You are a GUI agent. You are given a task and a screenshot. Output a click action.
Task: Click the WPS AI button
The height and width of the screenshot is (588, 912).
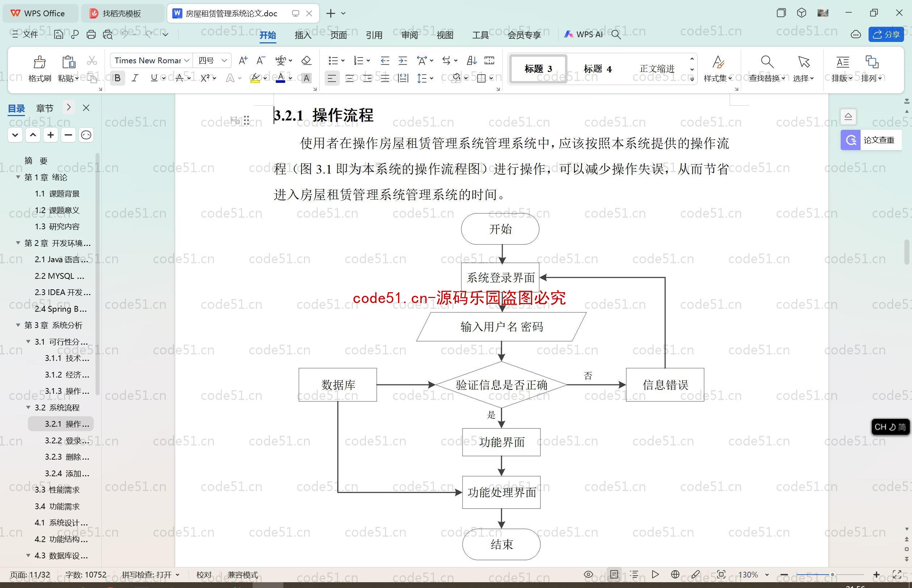[583, 35]
